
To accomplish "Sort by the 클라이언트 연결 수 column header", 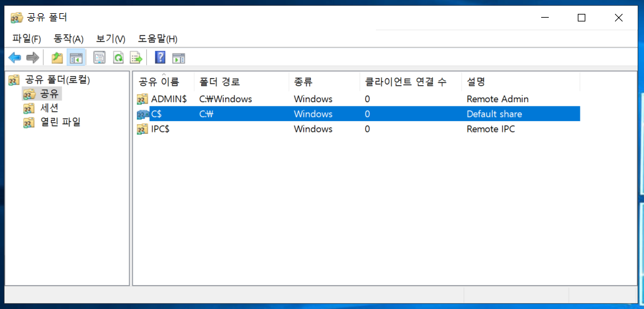I will [x=411, y=81].
